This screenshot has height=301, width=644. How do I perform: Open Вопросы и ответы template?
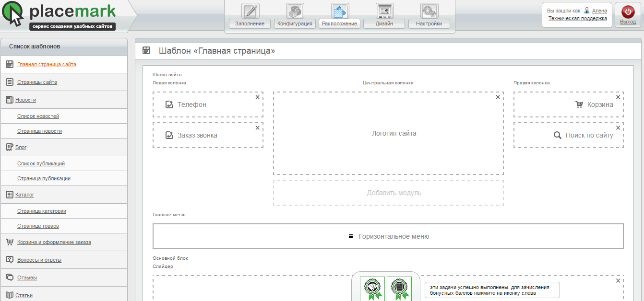point(39,260)
